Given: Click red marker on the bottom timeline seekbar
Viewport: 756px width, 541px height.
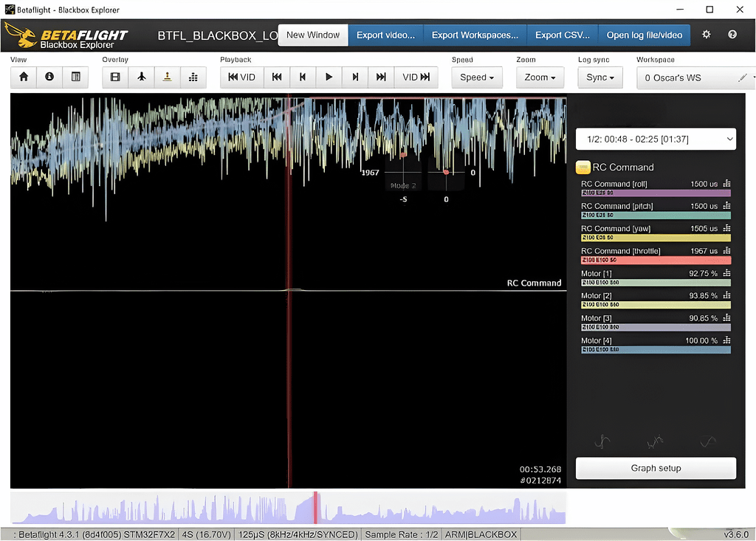Looking at the screenshot, I should click(315, 508).
